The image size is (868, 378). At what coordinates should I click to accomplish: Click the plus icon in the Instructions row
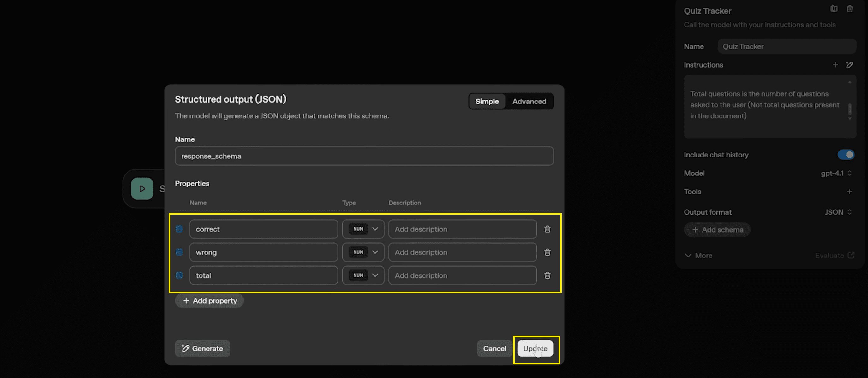tap(835, 65)
